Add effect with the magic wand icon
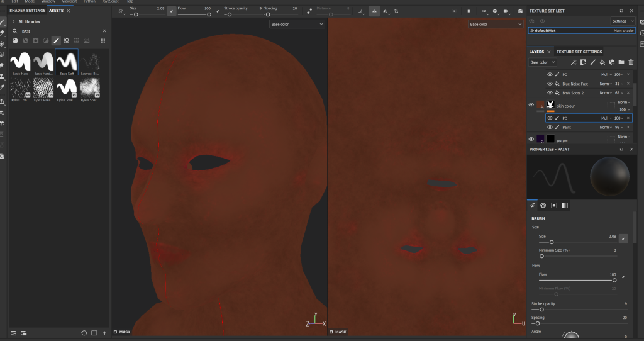Viewport: 644px width, 341px height. (574, 62)
